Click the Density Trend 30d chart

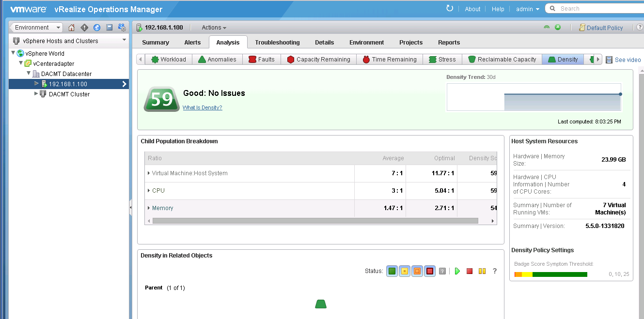(534, 97)
